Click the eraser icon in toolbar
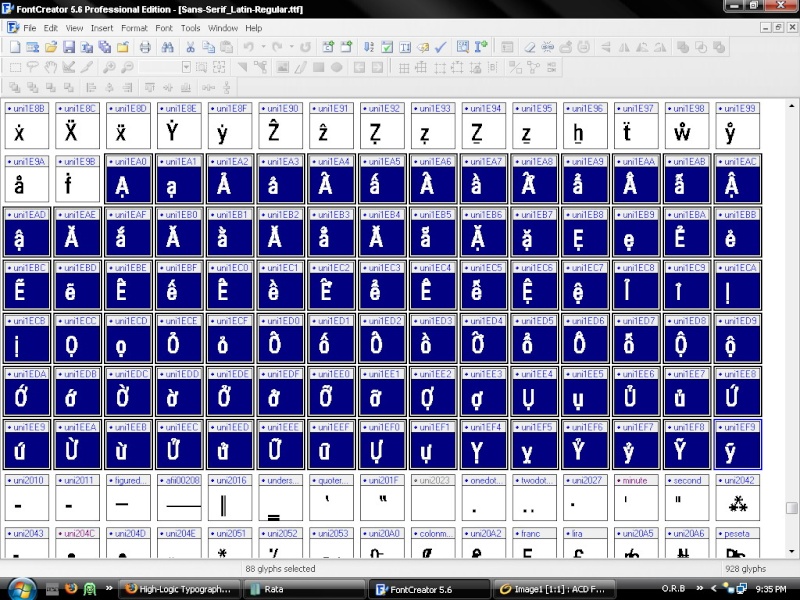This screenshot has height=600, width=800. (529, 47)
